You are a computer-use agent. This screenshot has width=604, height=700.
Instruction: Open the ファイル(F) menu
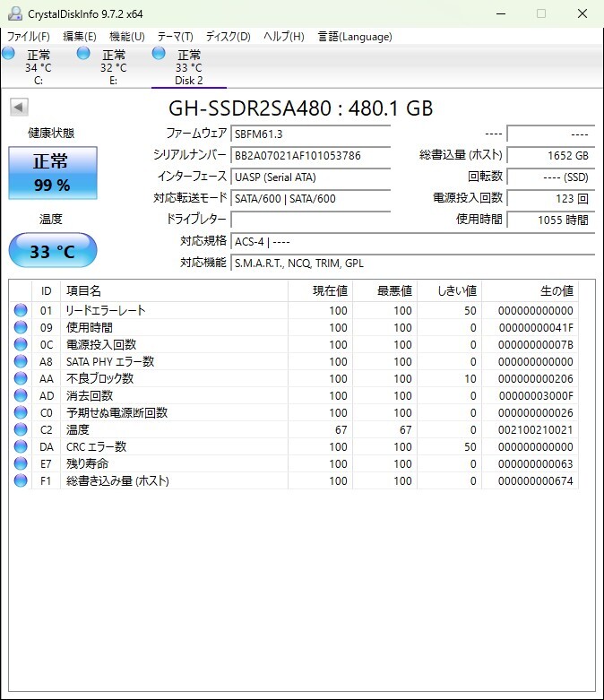point(29,37)
